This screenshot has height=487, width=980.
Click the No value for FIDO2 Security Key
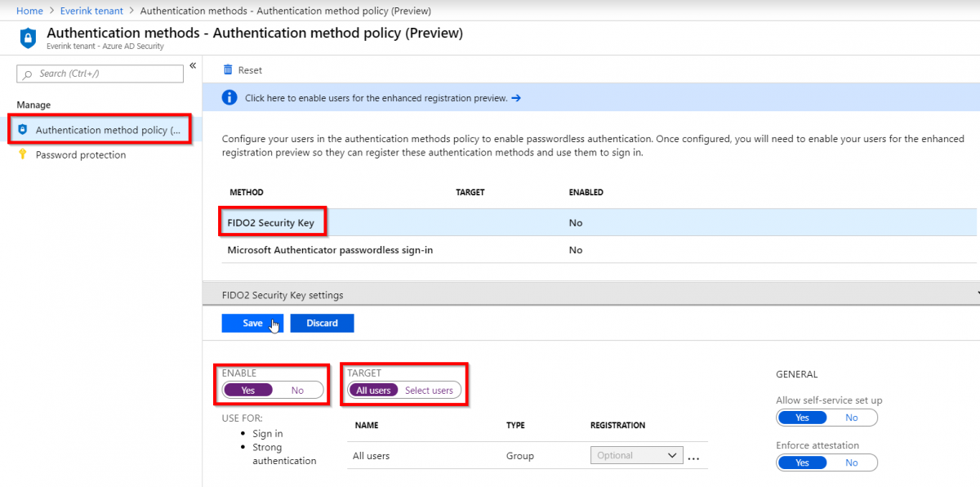click(x=576, y=222)
